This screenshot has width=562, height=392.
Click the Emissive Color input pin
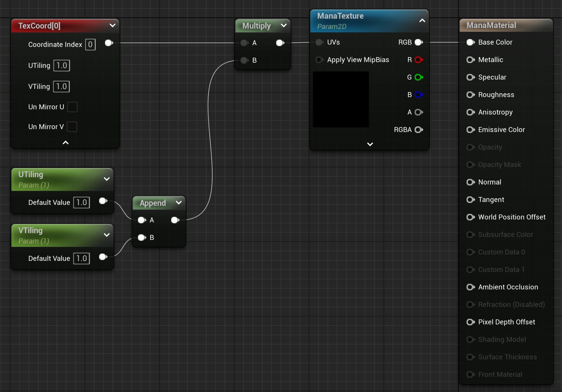pos(470,130)
